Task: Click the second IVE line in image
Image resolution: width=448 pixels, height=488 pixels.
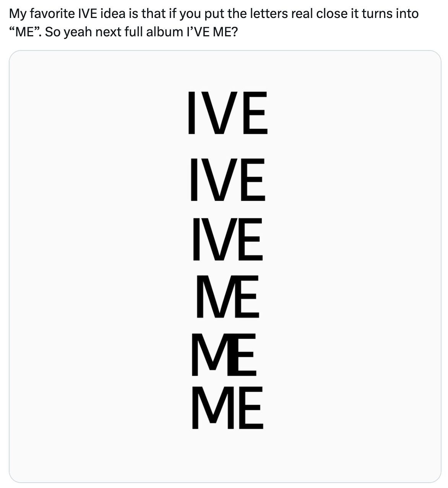Action: (227, 179)
